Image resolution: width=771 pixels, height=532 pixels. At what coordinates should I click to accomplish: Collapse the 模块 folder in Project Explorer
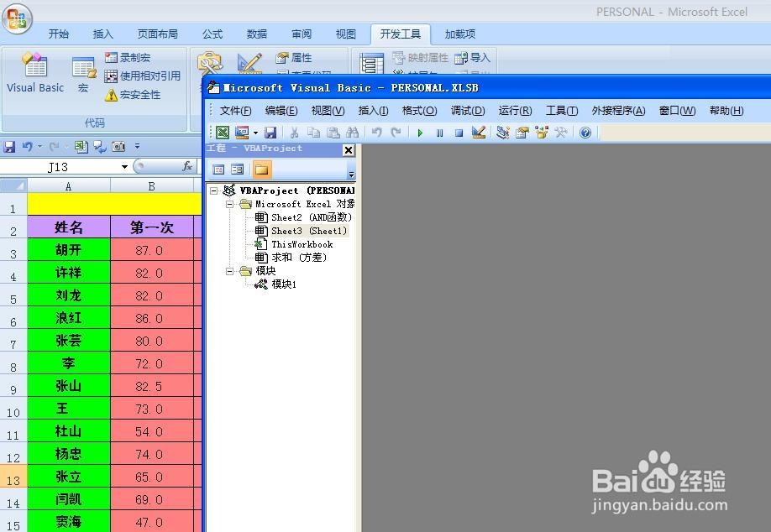pyautogui.click(x=230, y=271)
